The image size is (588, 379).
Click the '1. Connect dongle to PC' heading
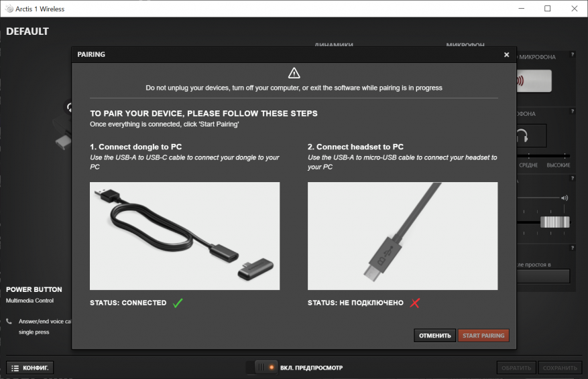point(135,147)
